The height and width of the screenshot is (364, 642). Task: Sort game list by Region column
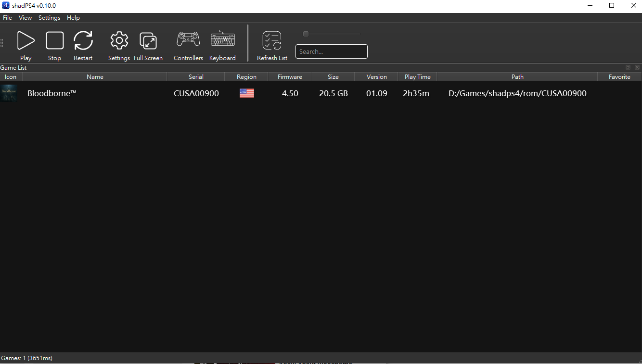pos(246,77)
